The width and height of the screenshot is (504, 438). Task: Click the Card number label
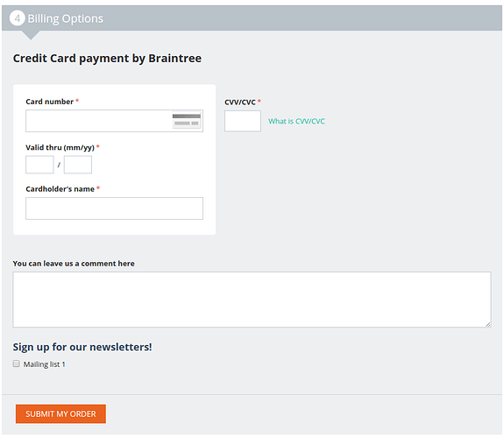point(49,102)
